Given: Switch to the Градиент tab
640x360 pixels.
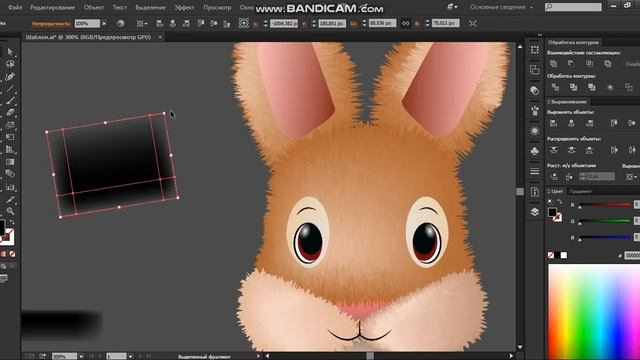Looking at the screenshot, I should [x=580, y=191].
